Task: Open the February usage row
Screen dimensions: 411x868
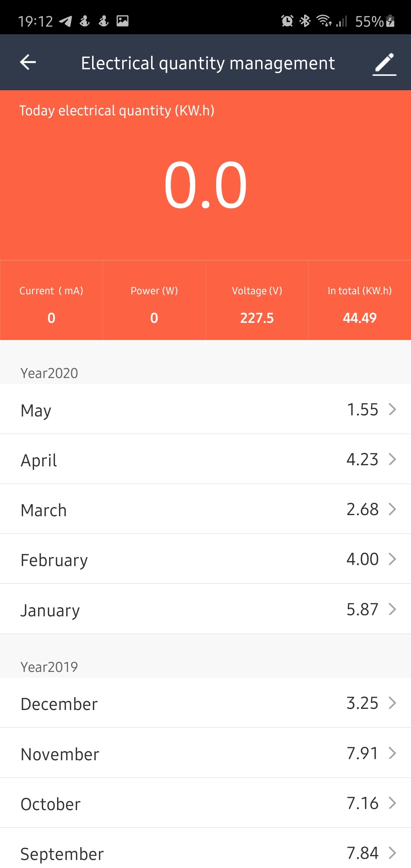Action: click(205, 559)
